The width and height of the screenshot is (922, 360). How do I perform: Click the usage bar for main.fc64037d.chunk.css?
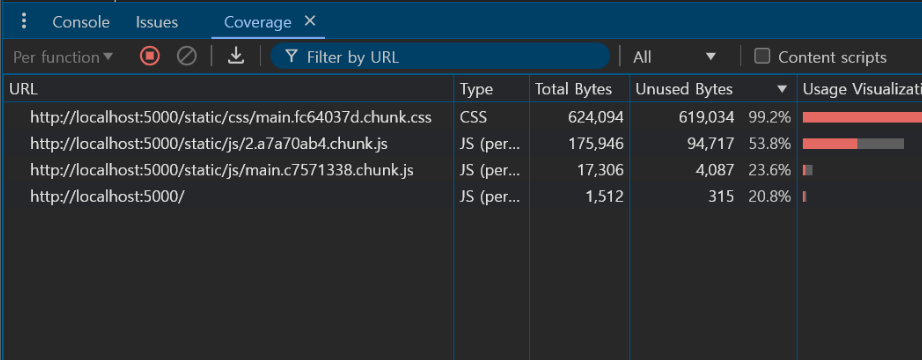click(x=862, y=117)
